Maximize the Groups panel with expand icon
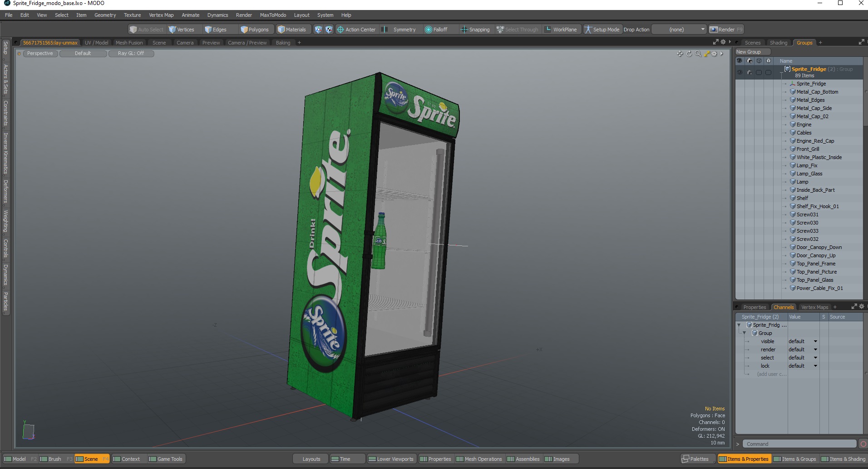The image size is (868, 469). click(x=861, y=42)
